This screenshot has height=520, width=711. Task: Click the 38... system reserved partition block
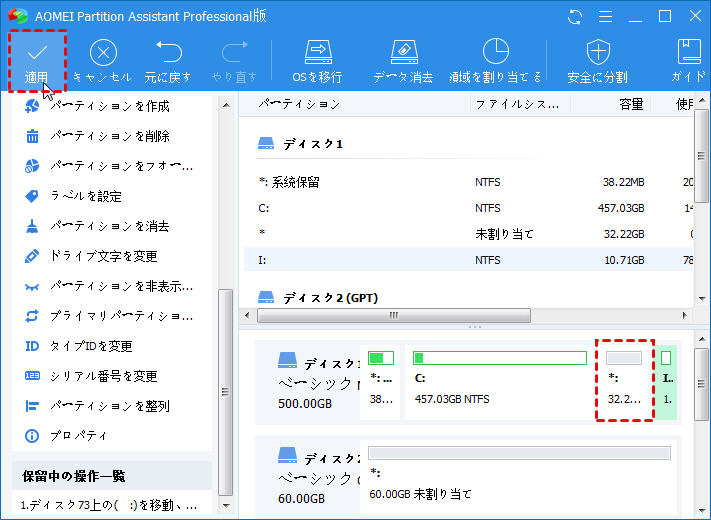[x=380, y=382]
